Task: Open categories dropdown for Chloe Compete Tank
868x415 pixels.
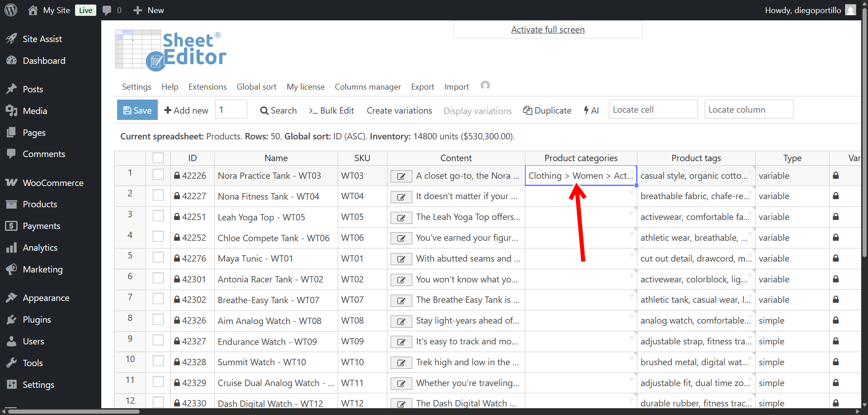Action: pos(632,234)
